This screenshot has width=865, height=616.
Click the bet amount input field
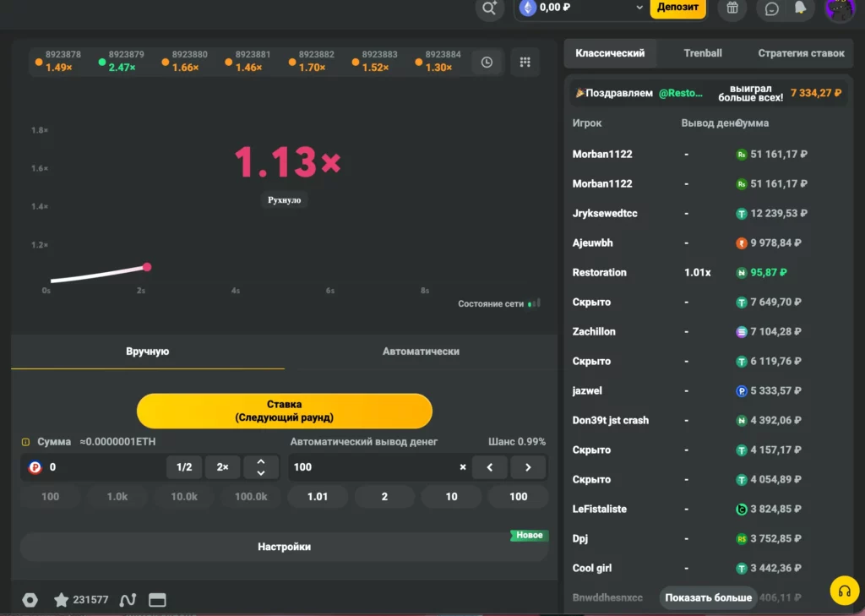coord(105,467)
